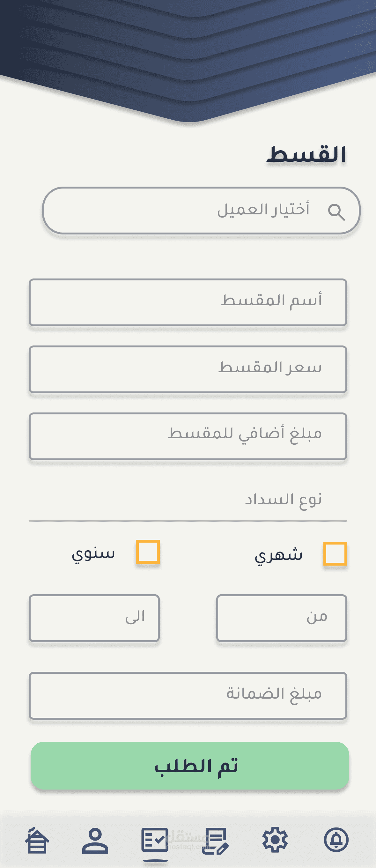Focus the مبلغ أضافي للمقسط field
376x868 pixels.
coord(188,436)
